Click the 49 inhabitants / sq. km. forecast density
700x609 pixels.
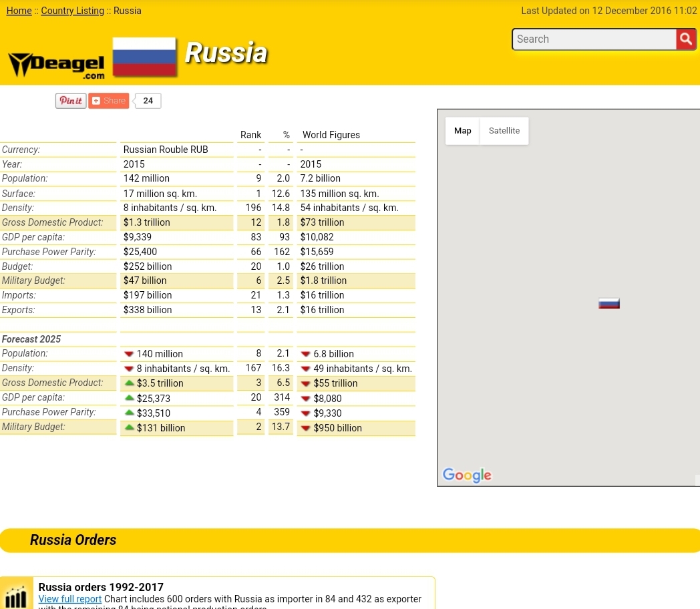click(363, 369)
